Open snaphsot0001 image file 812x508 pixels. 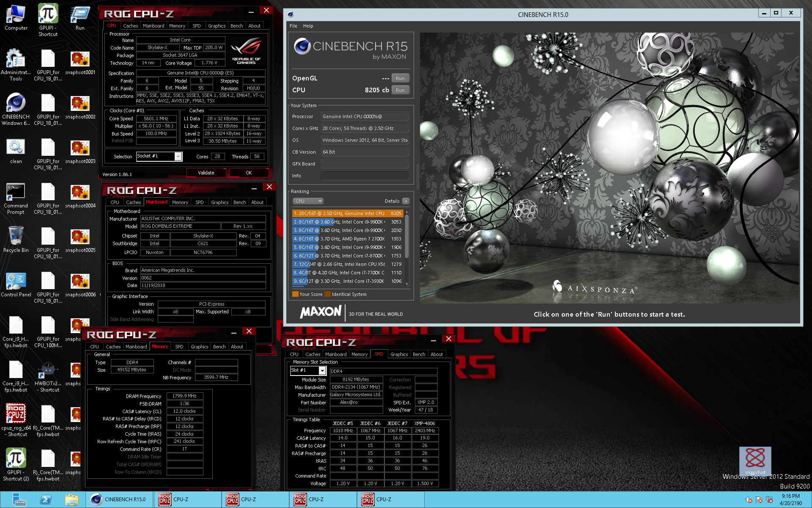[x=80, y=62]
